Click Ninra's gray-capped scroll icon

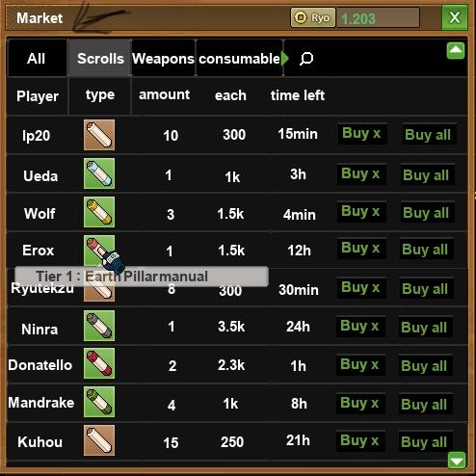click(x=99, y=326)
